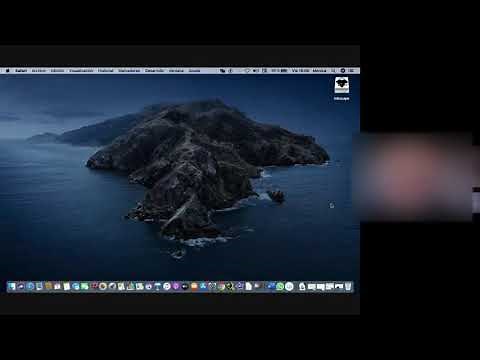Open the Archivo menu
This screenshot has width=480, height=360.
click(x=39, y=71)
